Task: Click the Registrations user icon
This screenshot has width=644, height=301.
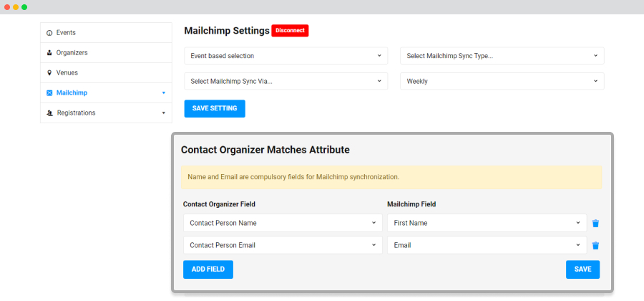Action: pyautogui.click(x=49, y=113)
